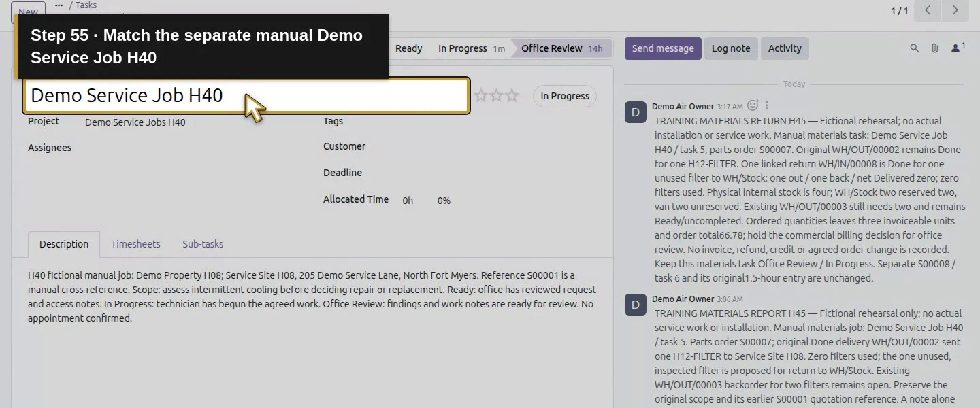
Task: Open previous record with left chevron
Action: [928, 10]
